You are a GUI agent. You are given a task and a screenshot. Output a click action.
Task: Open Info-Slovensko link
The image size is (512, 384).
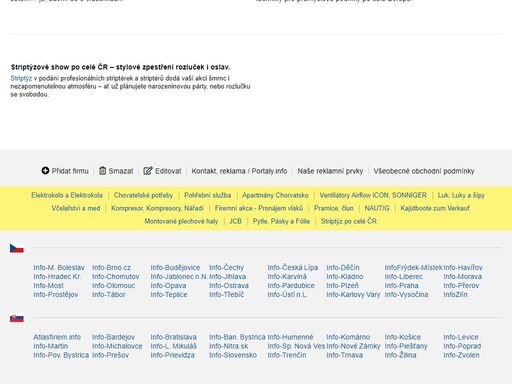(233, 355)
